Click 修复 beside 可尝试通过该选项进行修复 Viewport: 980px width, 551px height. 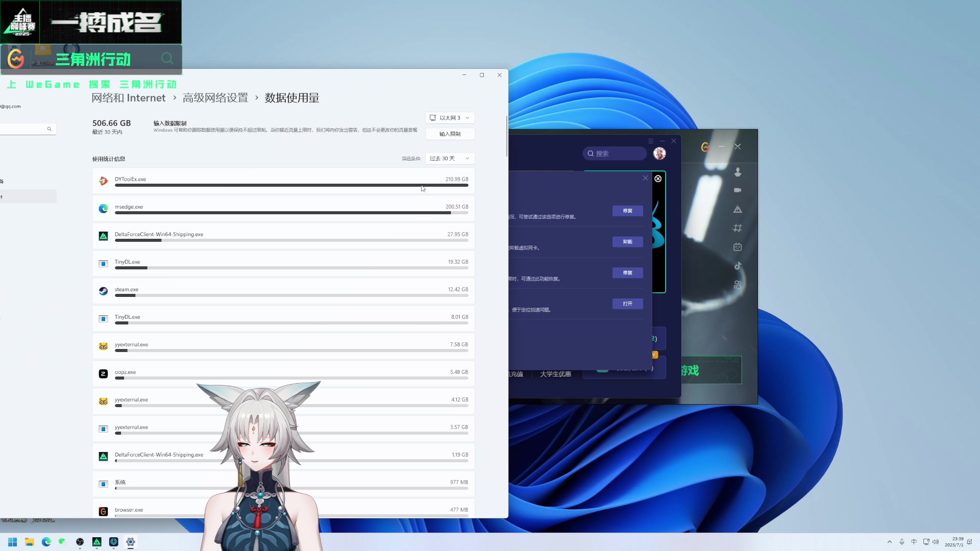click(x=627, y=211)
